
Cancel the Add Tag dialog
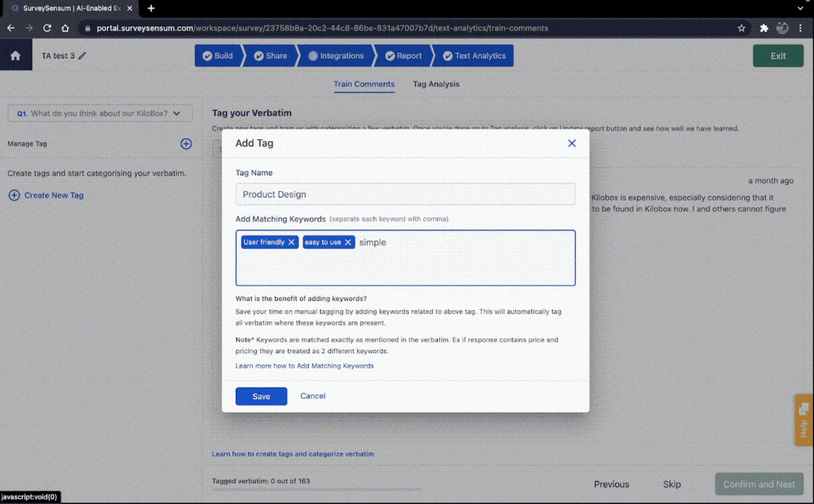[312, 395]
